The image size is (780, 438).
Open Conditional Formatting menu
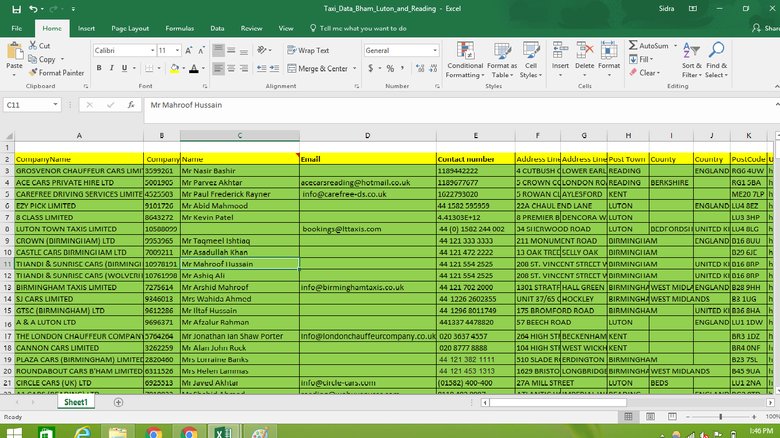tap(465, 60)
